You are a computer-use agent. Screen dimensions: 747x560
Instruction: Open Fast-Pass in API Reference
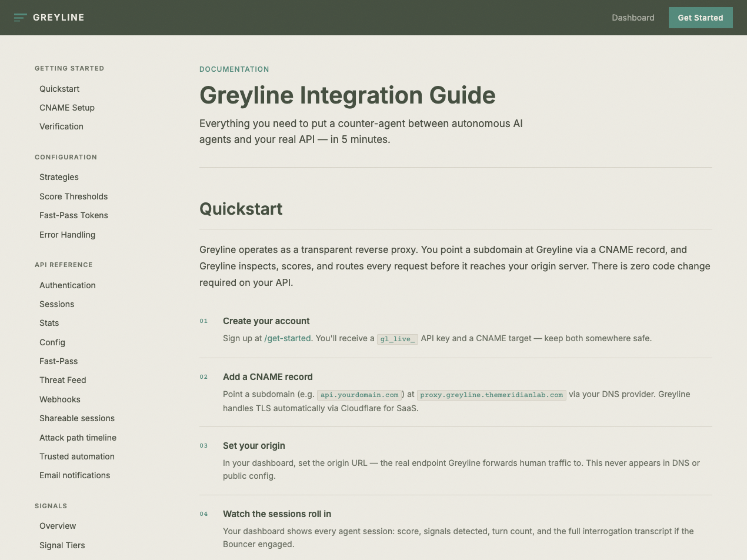click(58, 361)
